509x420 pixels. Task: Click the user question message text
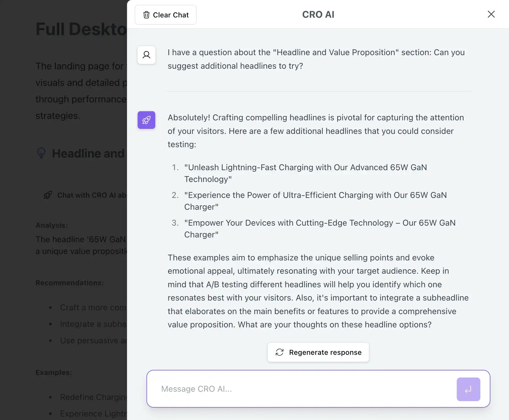coord(316,59)
